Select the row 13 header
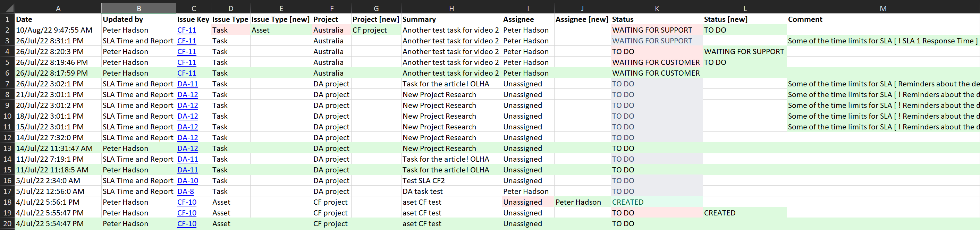The image size is (980, 230). [7, 148]
